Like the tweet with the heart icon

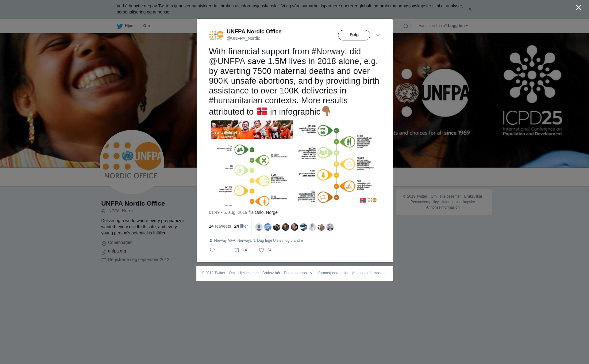click(261, 250)
